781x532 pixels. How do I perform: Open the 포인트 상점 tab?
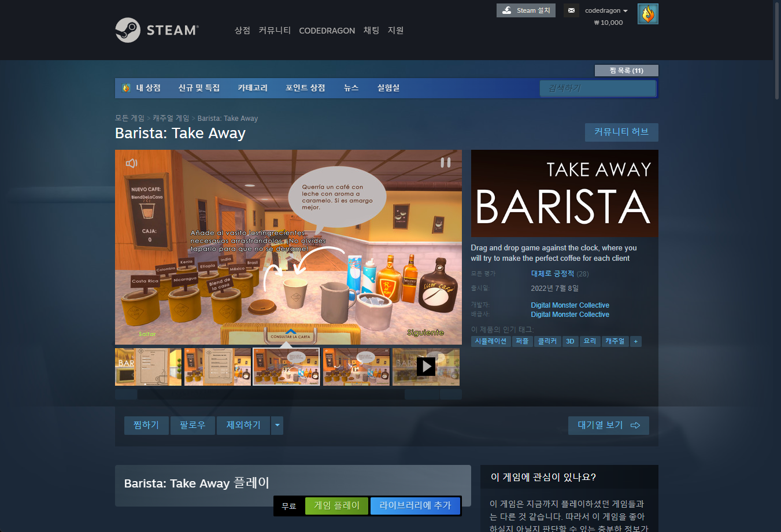coord(305,88)
